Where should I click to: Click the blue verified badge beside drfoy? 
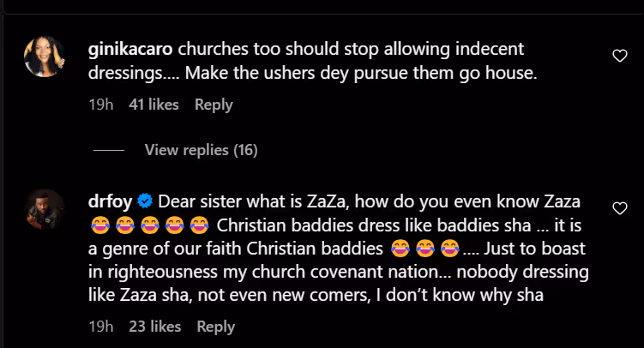145,201
